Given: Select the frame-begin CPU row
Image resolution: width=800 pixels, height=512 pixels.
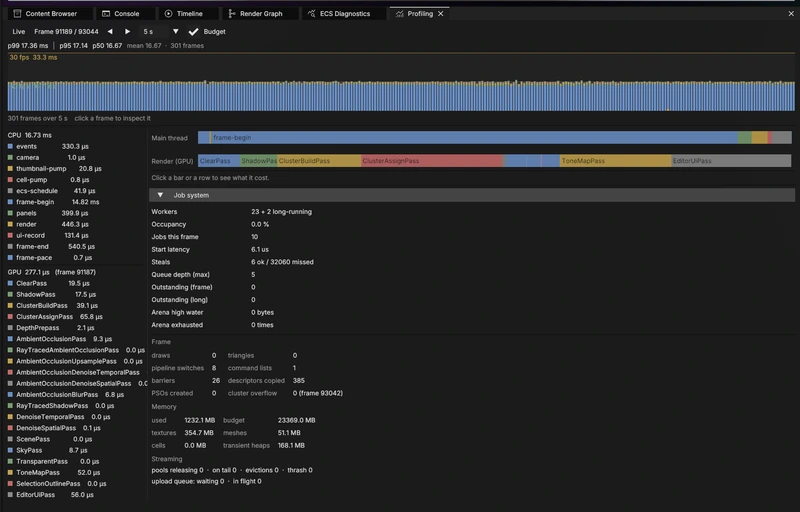Looking at the screenshot, I should [54, 202].
